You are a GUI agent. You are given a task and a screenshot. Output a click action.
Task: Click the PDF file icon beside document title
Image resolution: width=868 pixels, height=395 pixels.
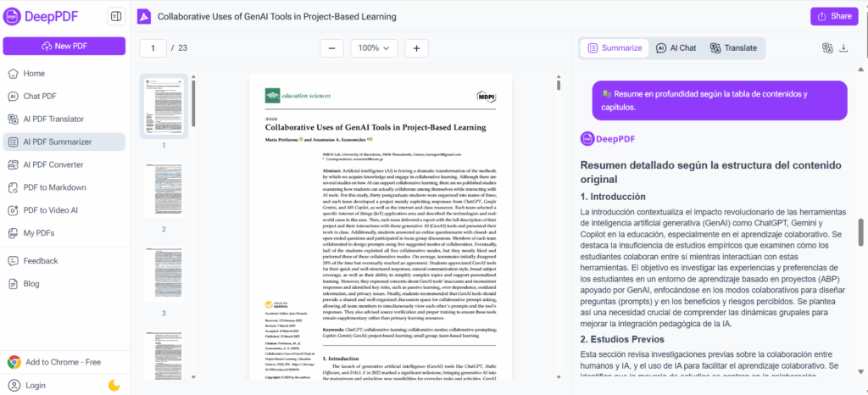[144, 17]
